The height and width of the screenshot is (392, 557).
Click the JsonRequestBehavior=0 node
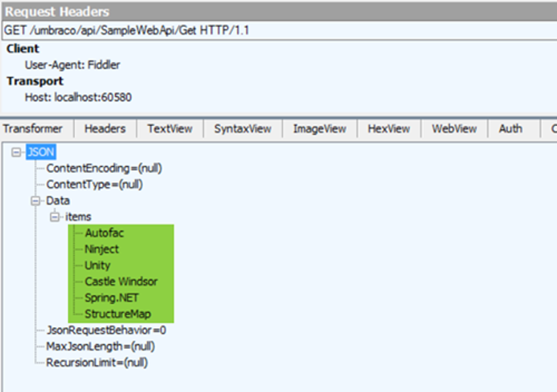pos(106,330)
